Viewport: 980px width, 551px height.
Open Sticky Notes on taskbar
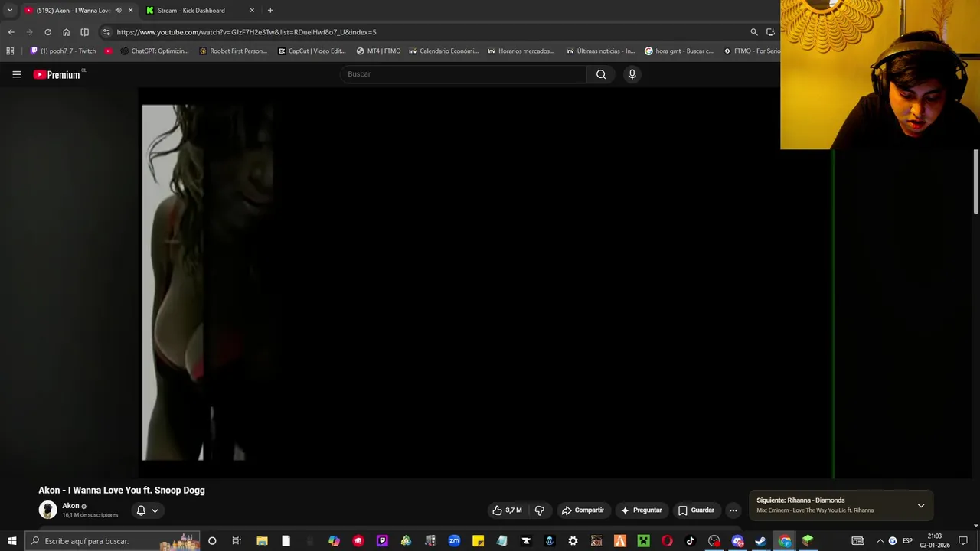478,541
